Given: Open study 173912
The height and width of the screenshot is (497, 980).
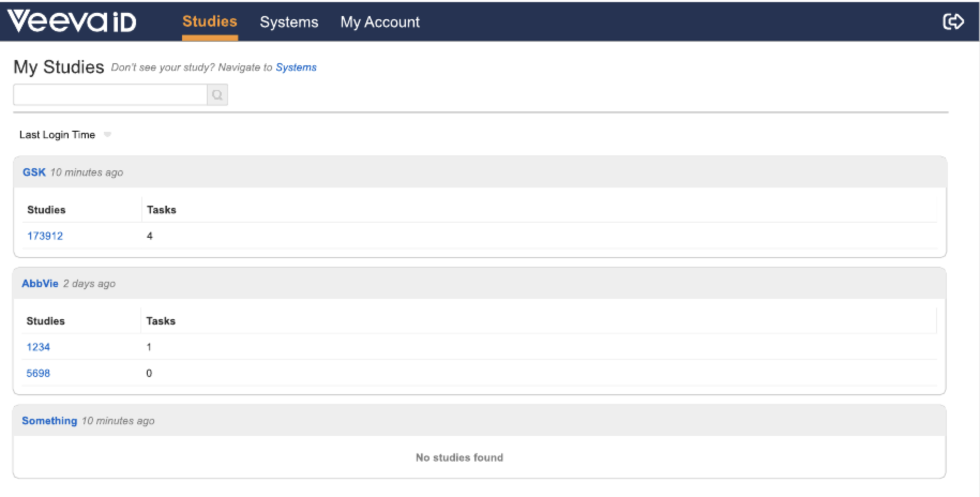Looking at the screenshot, I should click(x=45, y=236).
